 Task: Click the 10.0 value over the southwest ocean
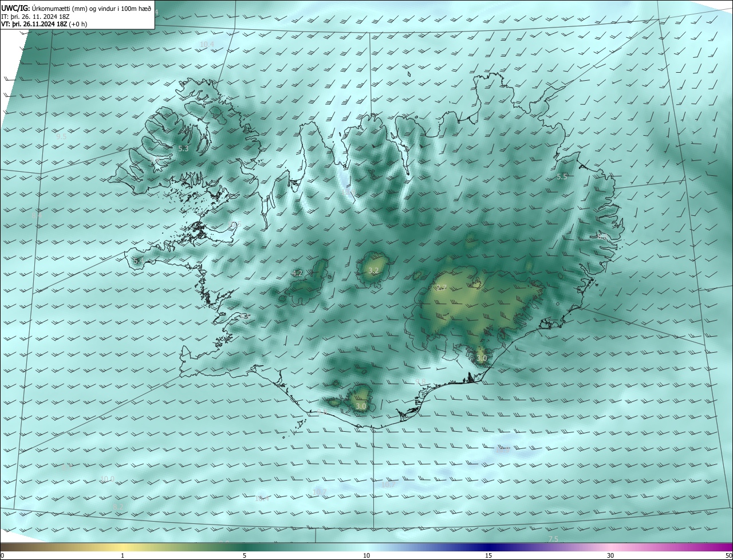point(107,479)
